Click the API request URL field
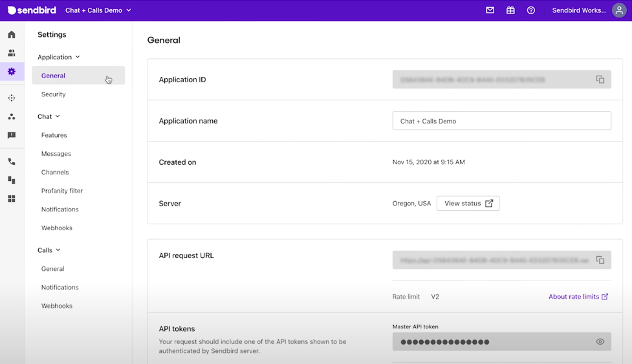The height and width of the screenshot is (364, 632). [502, 260]
